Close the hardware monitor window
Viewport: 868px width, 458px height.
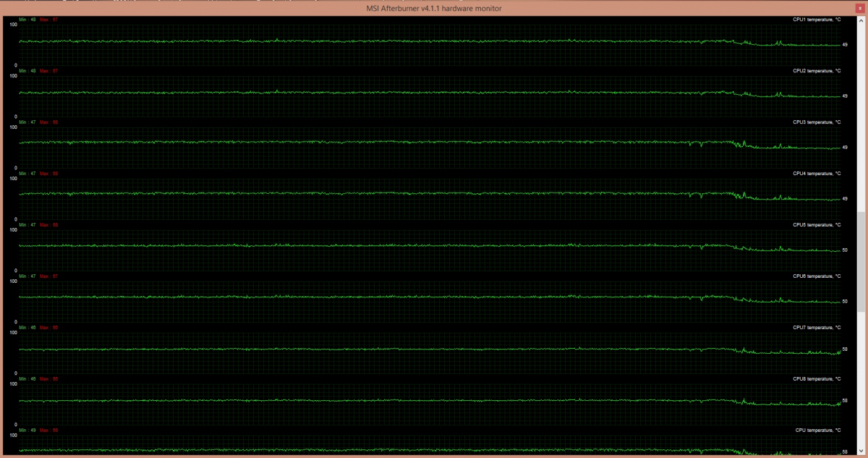coord(860,8)
